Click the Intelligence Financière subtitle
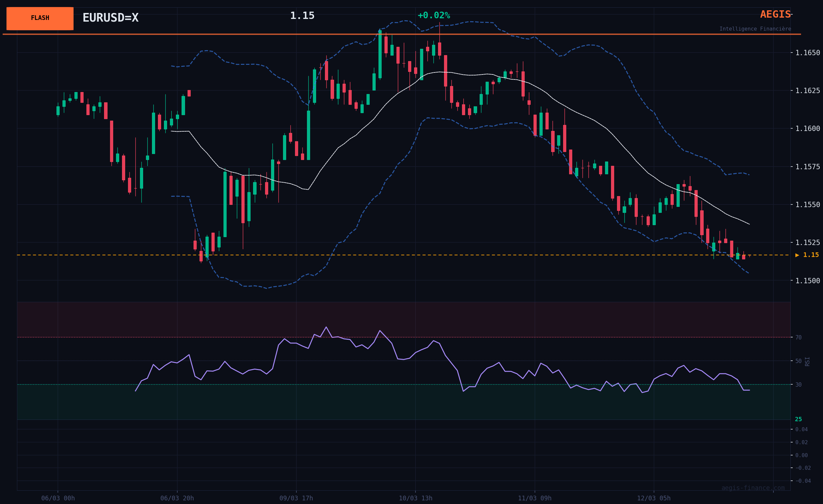 point(755,29)
